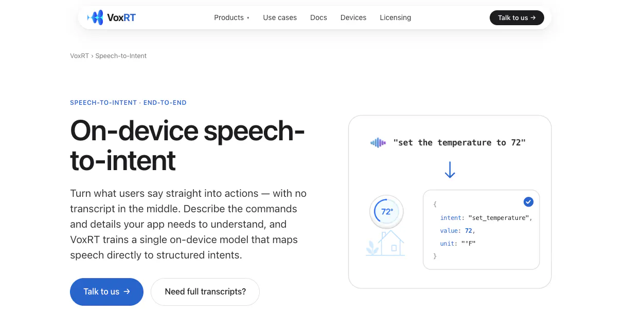The width and height of the screenshot is (644, 332).
Task: Click the VoxRT logo icon
Action: [x=96, y=17]
